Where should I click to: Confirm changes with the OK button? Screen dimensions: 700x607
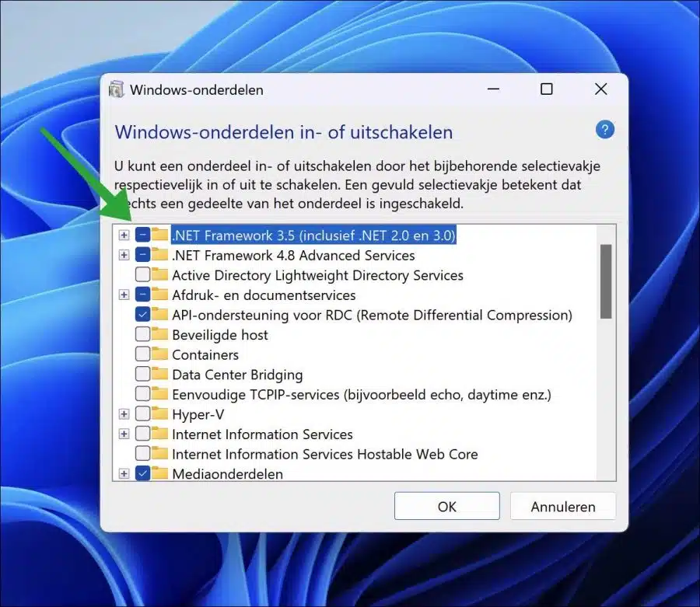tap(447, 506)
